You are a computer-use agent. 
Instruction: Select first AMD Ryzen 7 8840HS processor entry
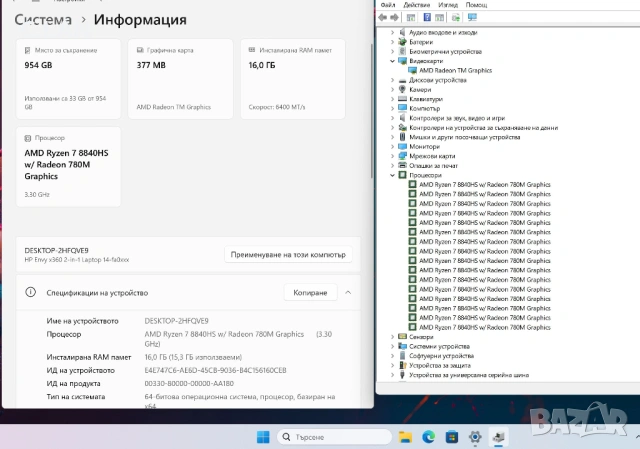484,184
